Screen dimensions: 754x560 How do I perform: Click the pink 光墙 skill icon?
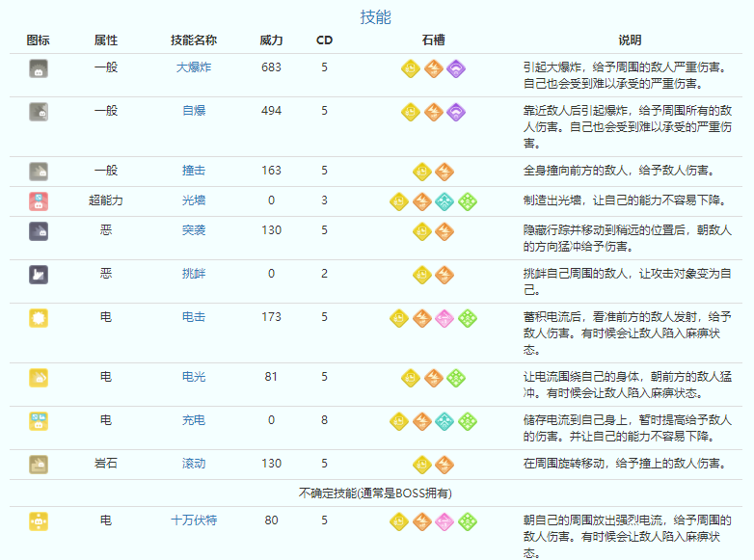click(x=39, y=200)
